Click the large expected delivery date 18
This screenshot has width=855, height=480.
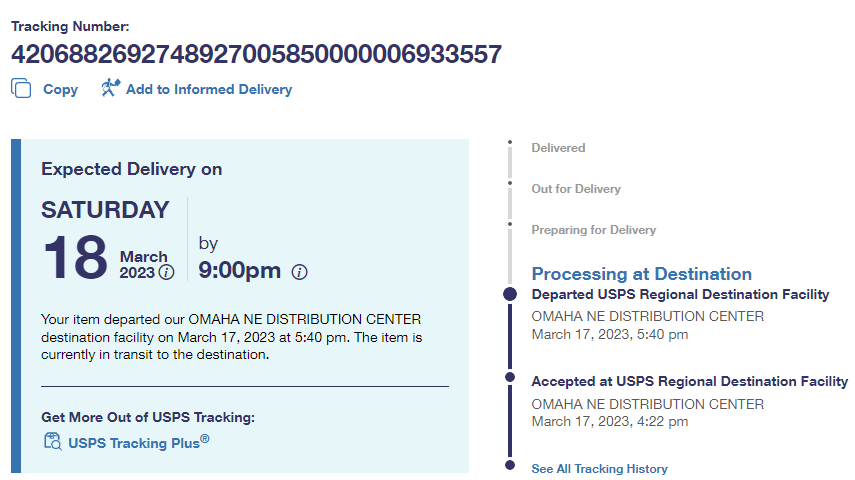75,257
